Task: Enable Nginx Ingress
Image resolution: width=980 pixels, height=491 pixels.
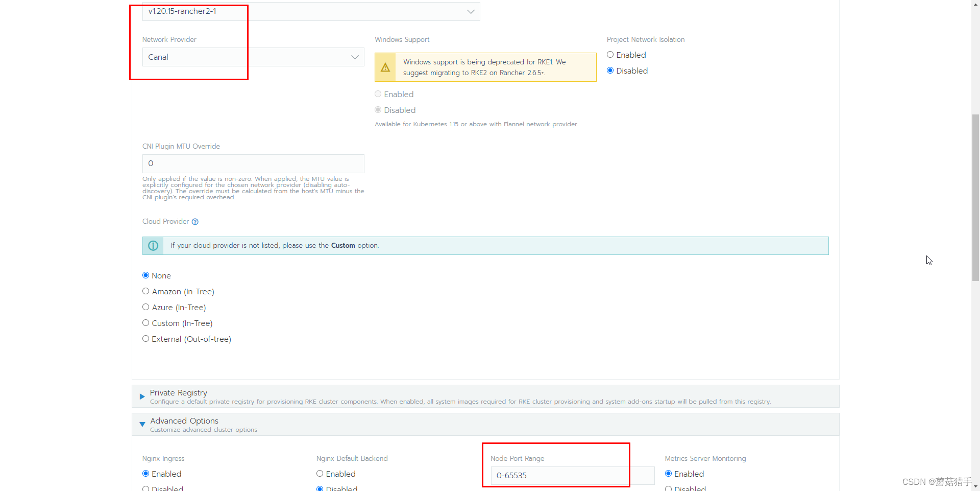Action: (x=146, y=474)
